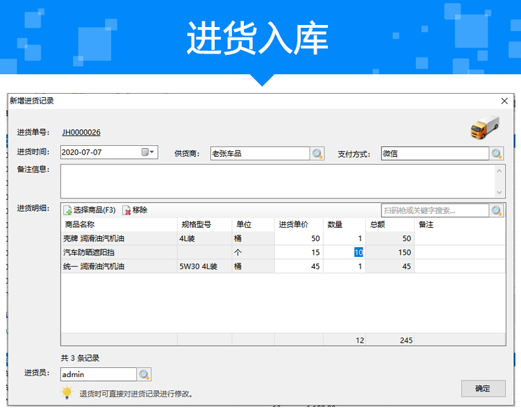Click the 进货单价 column header
Viewport: 521px width, 420px height.
coord(299,224)
